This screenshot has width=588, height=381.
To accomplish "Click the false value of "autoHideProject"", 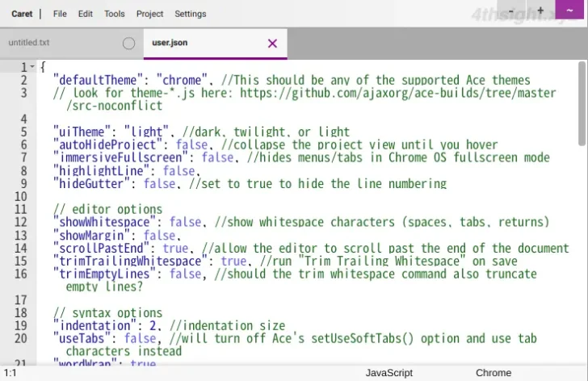I will click(191, 144).
